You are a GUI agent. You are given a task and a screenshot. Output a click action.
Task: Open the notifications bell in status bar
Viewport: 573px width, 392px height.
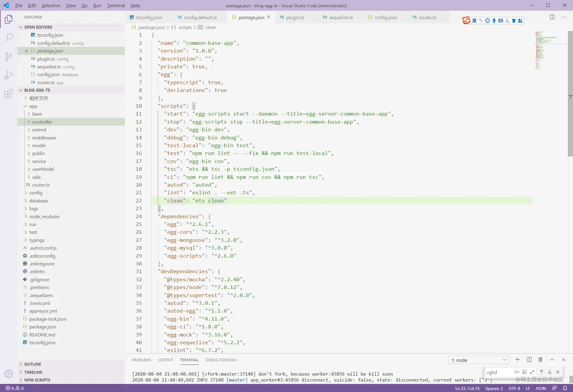click(565, 388)
